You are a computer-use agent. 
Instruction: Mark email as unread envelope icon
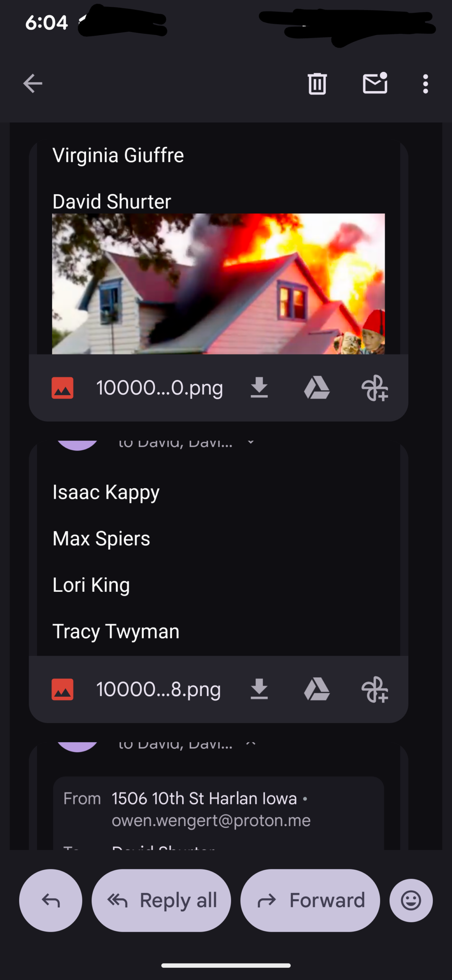click(375, 83)
